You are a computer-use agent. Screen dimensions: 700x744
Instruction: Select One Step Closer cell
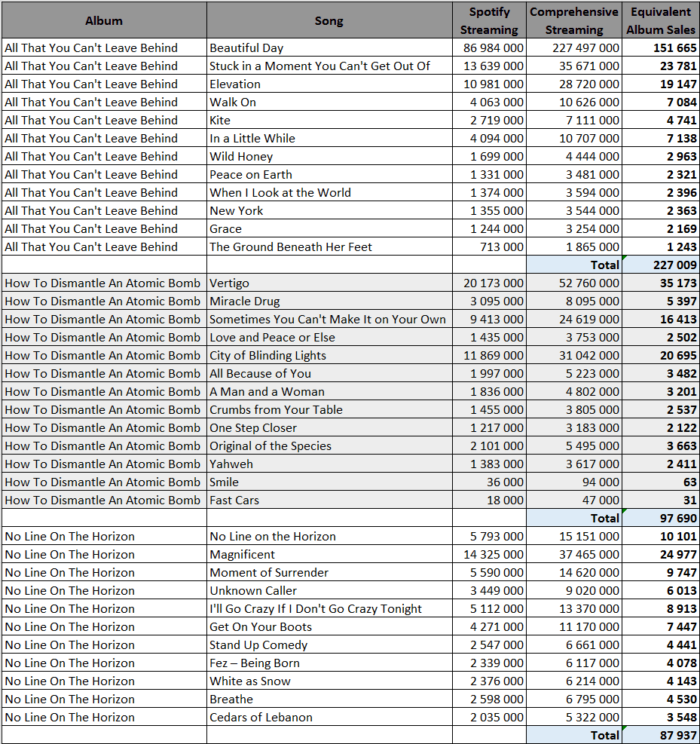329,427
